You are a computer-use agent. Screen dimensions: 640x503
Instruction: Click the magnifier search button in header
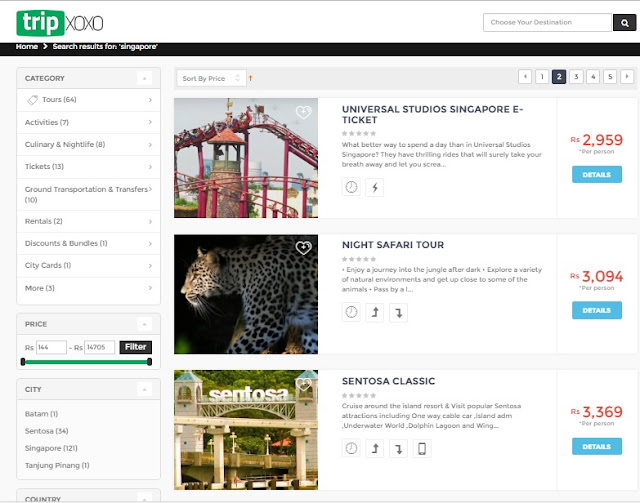click(x=624, y=22)
